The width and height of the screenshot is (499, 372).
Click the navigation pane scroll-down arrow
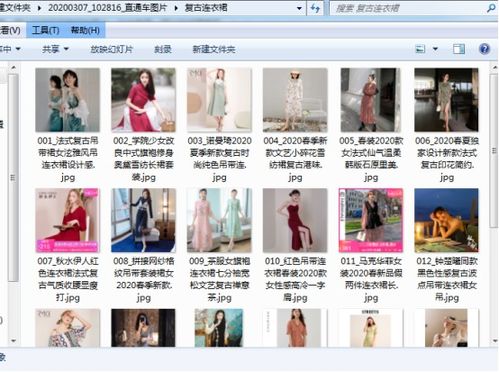click(13, 341)
